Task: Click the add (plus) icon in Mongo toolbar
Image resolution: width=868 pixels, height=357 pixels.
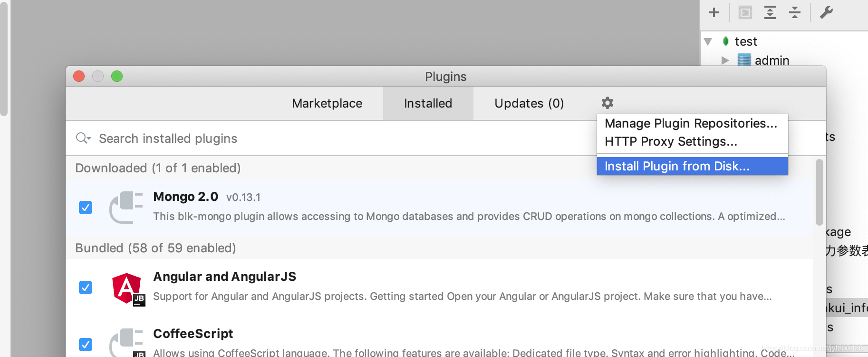Action: (714, 12)
